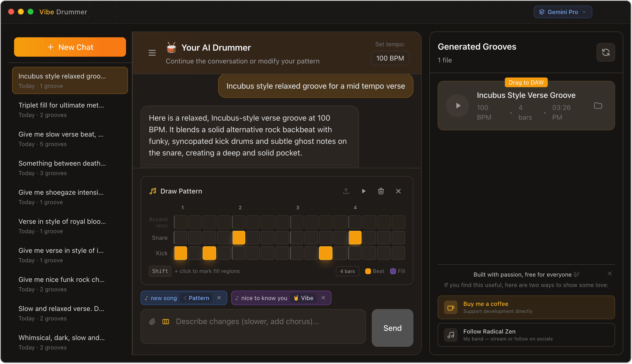Play the drawn pattern
Image resolution: width=632 pixels, height=364 pixels.
(x=363, y=191)
